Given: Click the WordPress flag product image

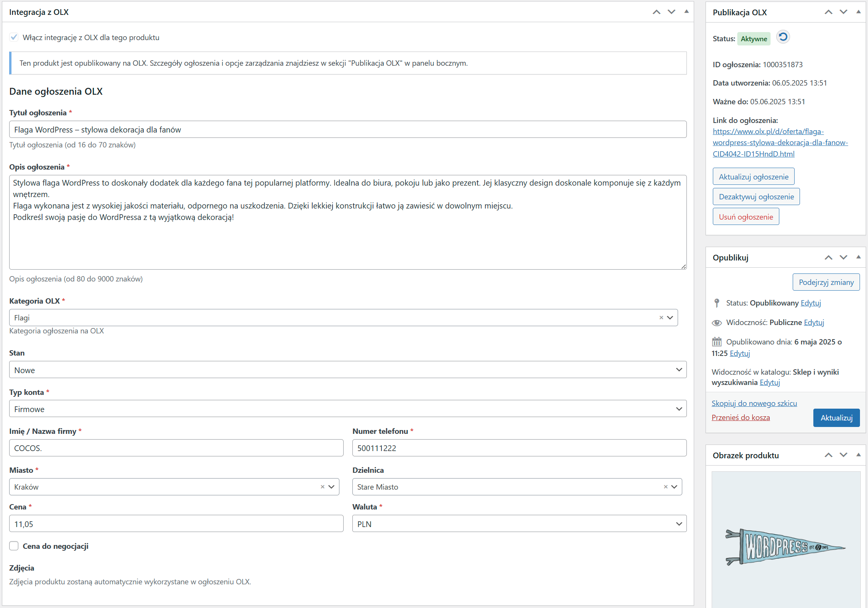Looking at the screenshot, I should click(x=785, y=546).
